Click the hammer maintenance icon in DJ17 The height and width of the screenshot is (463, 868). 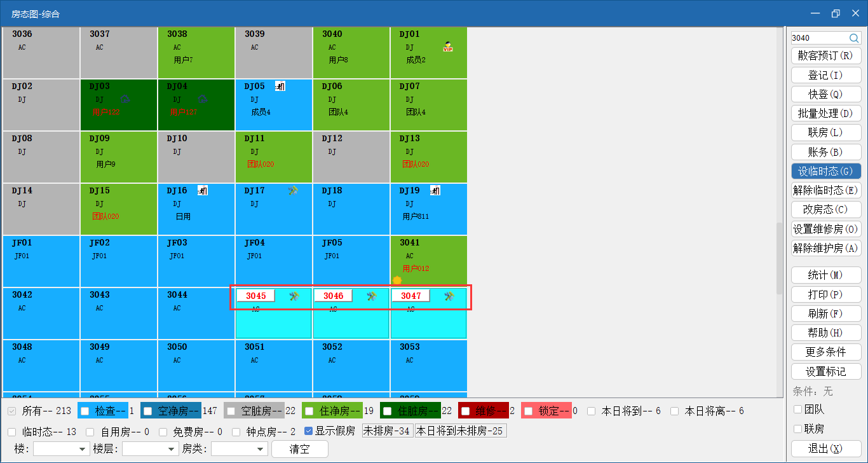[293, 190]
